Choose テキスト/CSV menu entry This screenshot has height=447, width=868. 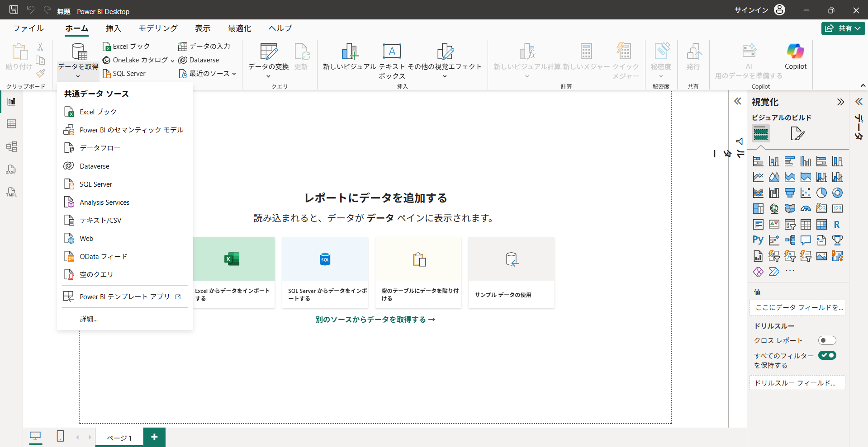click(125, 220)
